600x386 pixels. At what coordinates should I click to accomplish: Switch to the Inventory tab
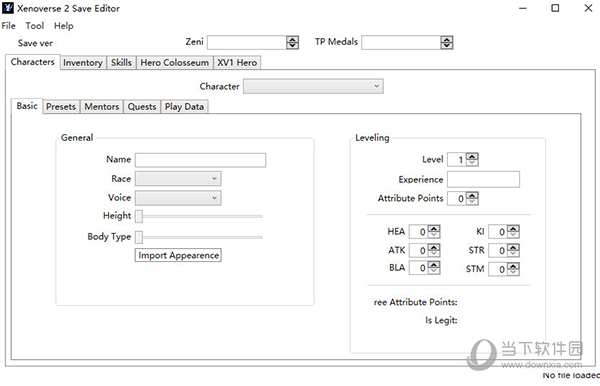[x=83, y=63]
